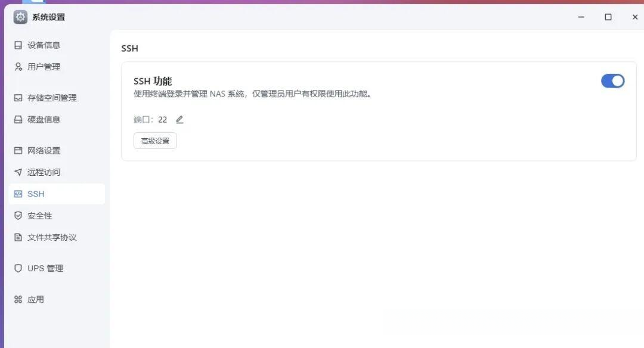
Task: Click the 用户管理 person icon
Action: click(18, 67)
